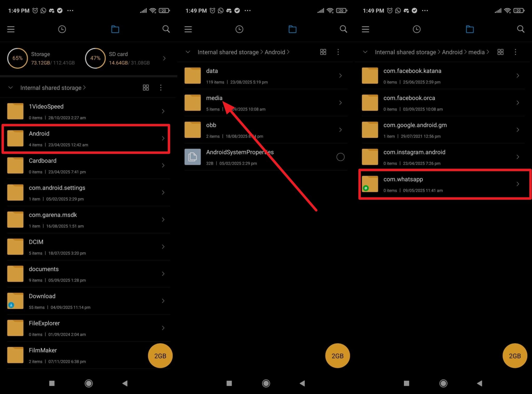Tap the 2GB cleaner button beside FilmMaker

(x=160, y=356)
